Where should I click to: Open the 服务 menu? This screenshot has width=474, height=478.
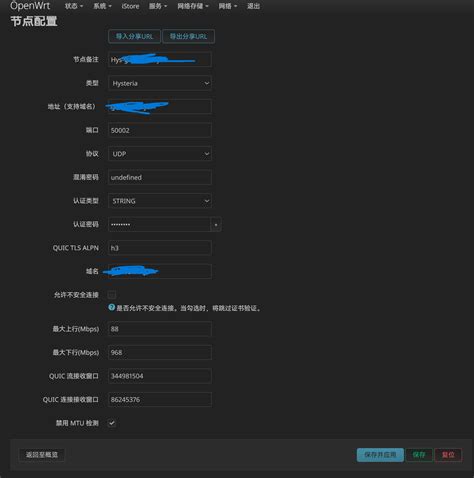pyautogui.click(x=158, y=6)
